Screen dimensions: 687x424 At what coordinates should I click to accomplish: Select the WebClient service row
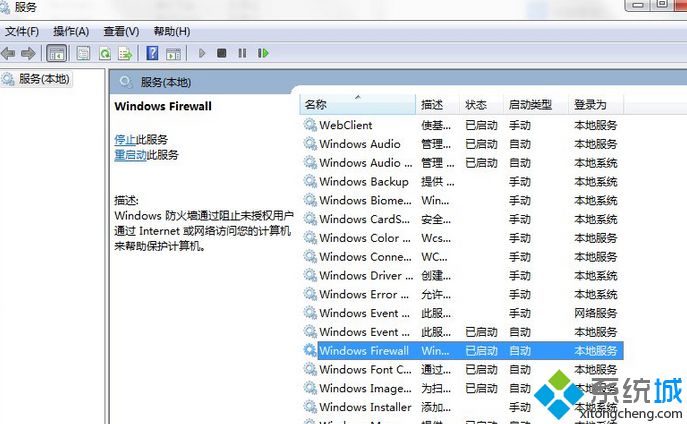click(x=462, y=125)
